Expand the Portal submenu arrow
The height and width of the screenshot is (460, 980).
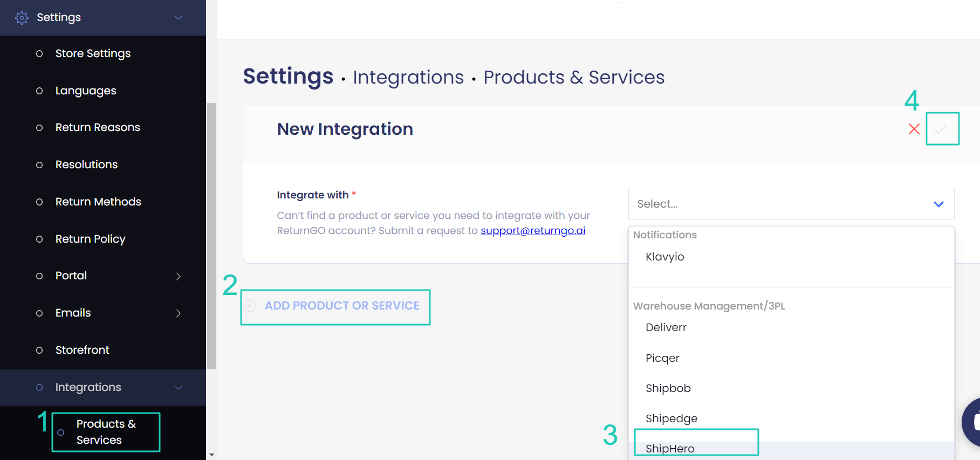tap(179, 276)
